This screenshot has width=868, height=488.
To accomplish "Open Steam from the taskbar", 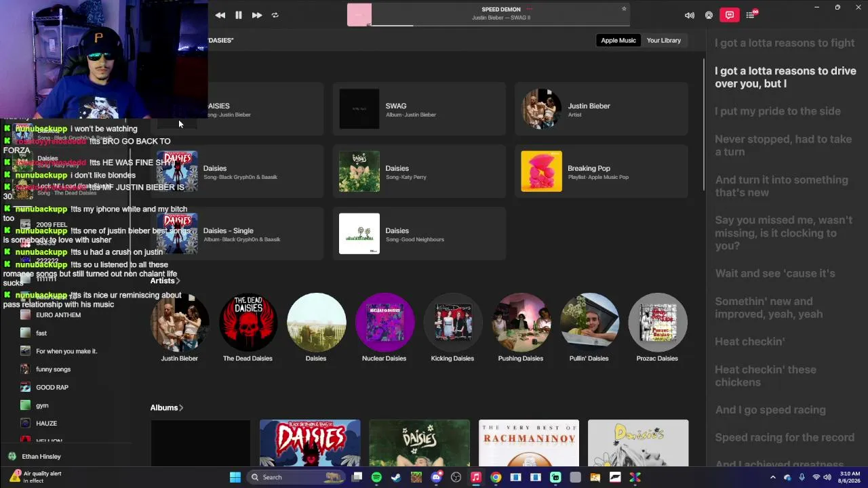I will (396, 477).
